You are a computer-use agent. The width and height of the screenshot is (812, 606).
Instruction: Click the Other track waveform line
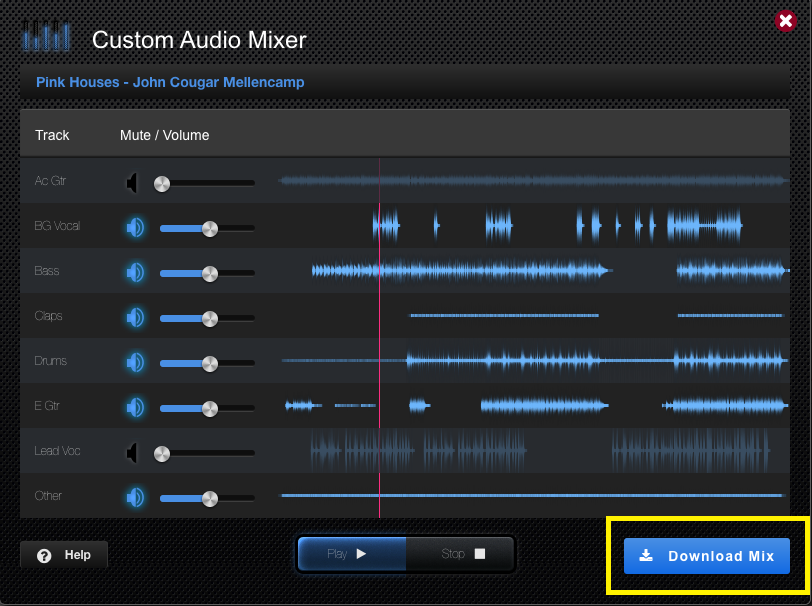(x=532, y=495)
